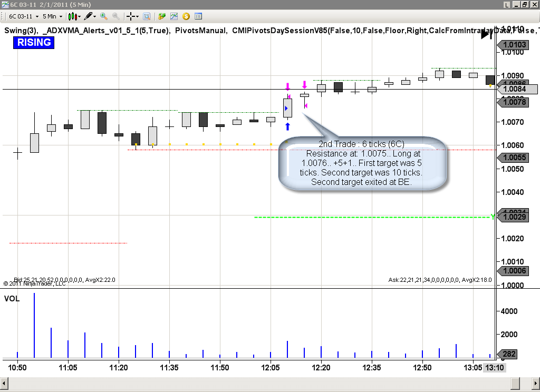Open the Indicators chart icon
This screenshot has width=540, height=392.
(x=174, y=16)
